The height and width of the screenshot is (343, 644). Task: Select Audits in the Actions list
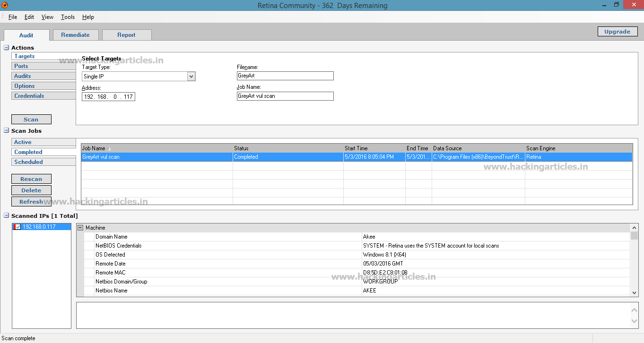pyautogui.click(x=44, y=76)
